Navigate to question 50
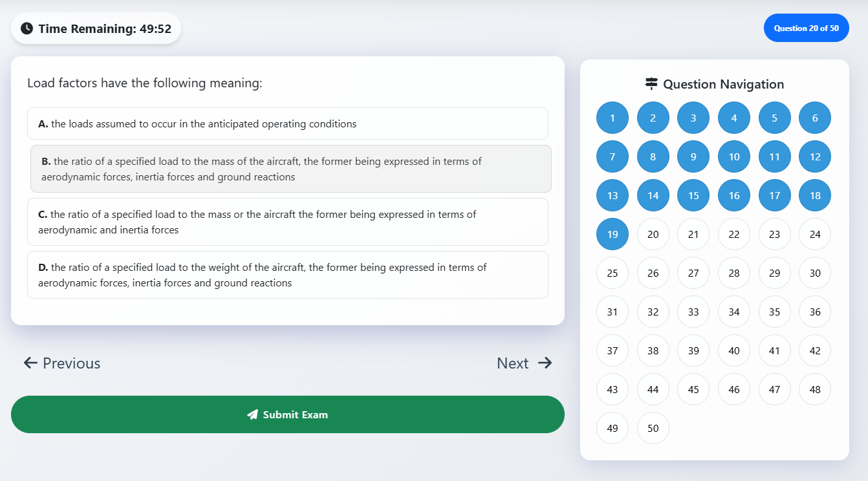The width and height of the screenshot is (868, 481). (653, 428)
